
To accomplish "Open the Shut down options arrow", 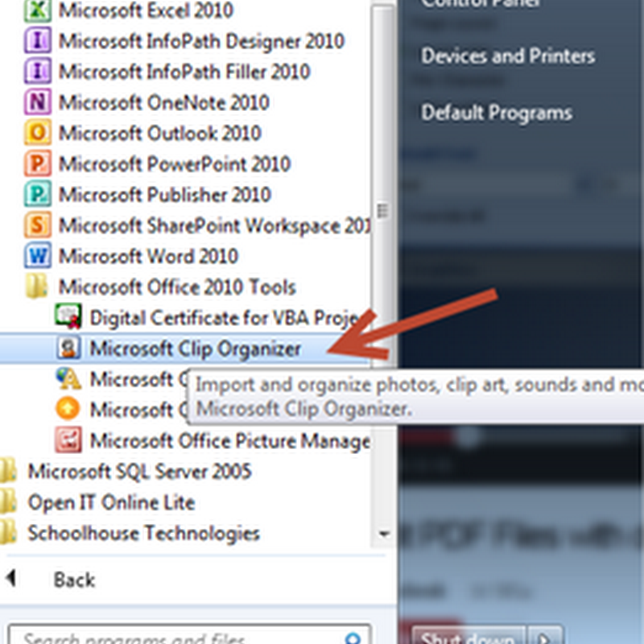I will pyautogui.click(x=544, y=636).
